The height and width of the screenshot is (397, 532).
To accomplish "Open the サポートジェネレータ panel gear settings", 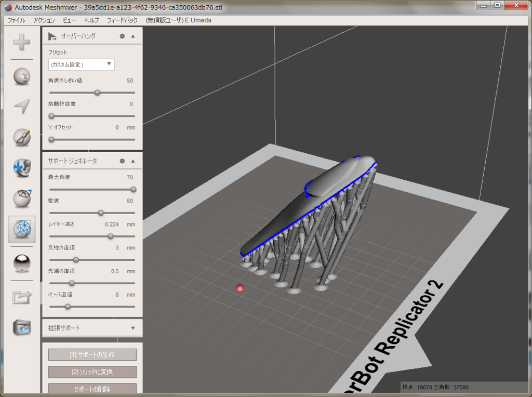I will [x=122, y=161].
